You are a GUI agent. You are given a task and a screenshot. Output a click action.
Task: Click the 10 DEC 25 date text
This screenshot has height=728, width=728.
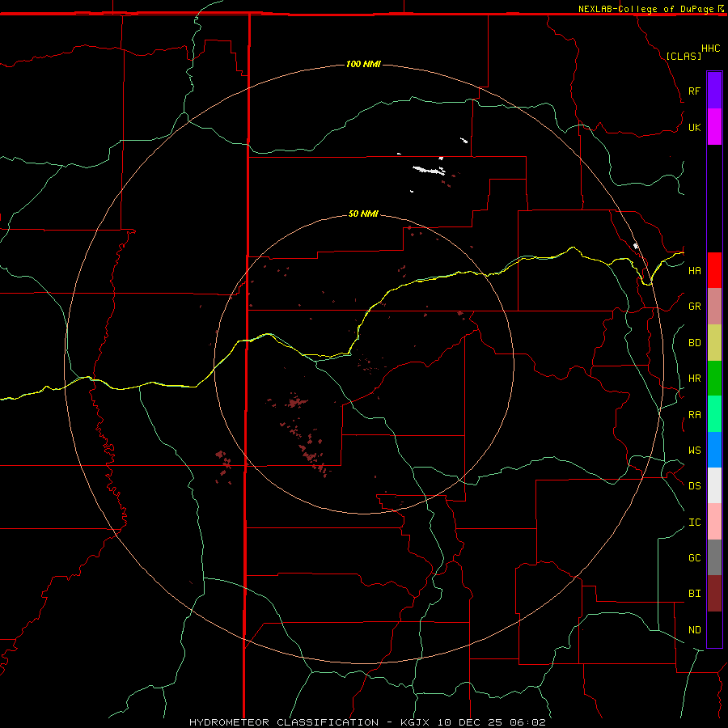pos(470,722)
